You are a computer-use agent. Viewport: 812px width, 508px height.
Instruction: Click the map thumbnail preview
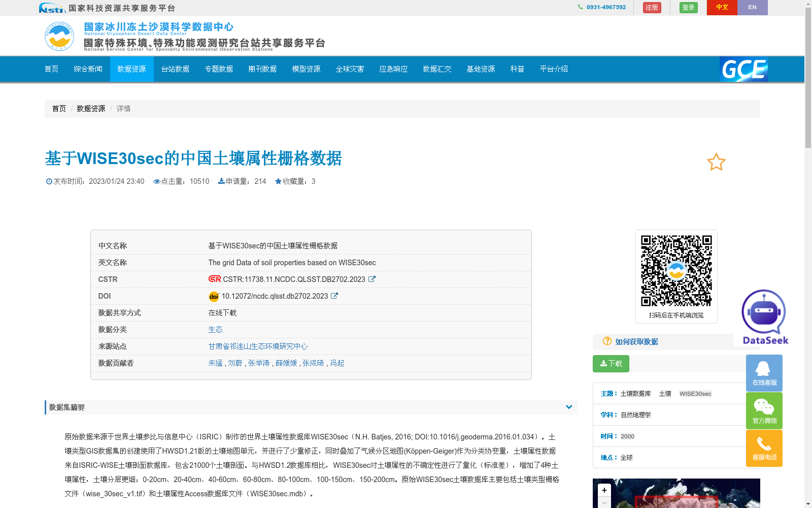(x=676, y=493)
